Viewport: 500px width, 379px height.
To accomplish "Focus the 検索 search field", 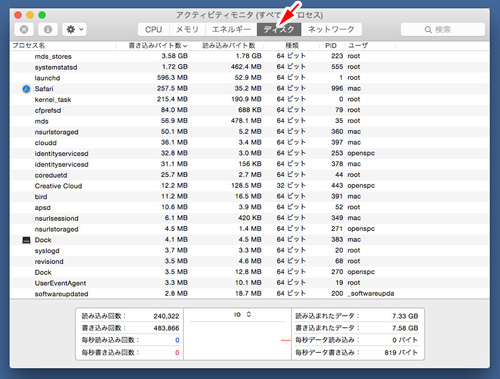I will point(443,30).
